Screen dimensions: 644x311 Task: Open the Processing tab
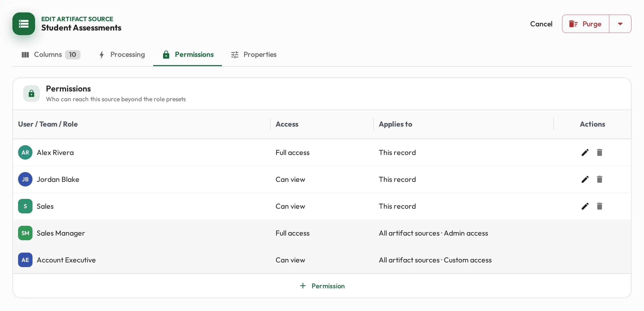[x=122, y=55]
